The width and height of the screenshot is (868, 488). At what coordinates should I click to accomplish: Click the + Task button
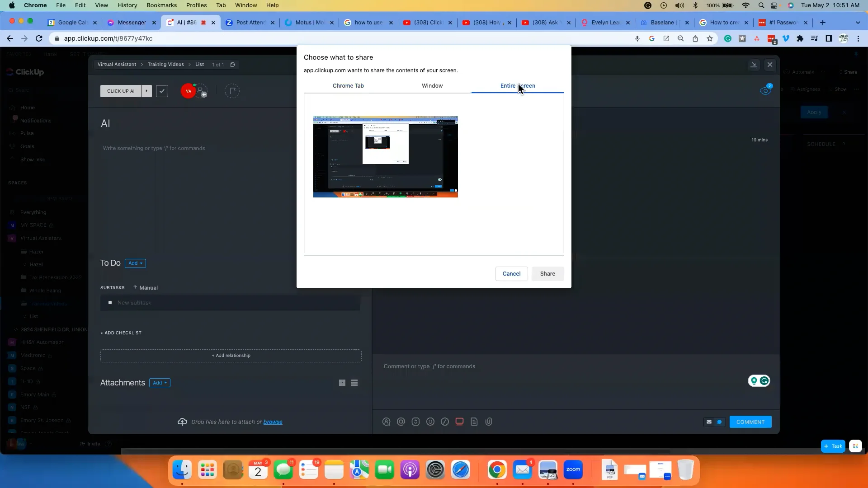tap(833, 446)
